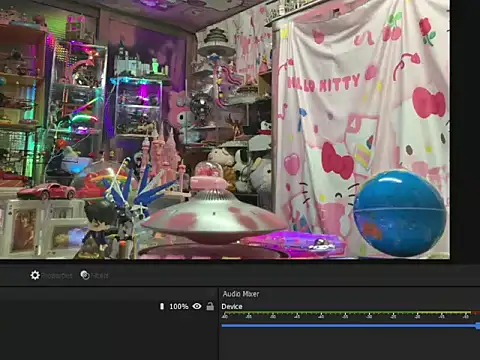The width and height of the screenshot is (480, 360).
Task: Lock the source with the padlock icon
Action: [x=210, y=306]
